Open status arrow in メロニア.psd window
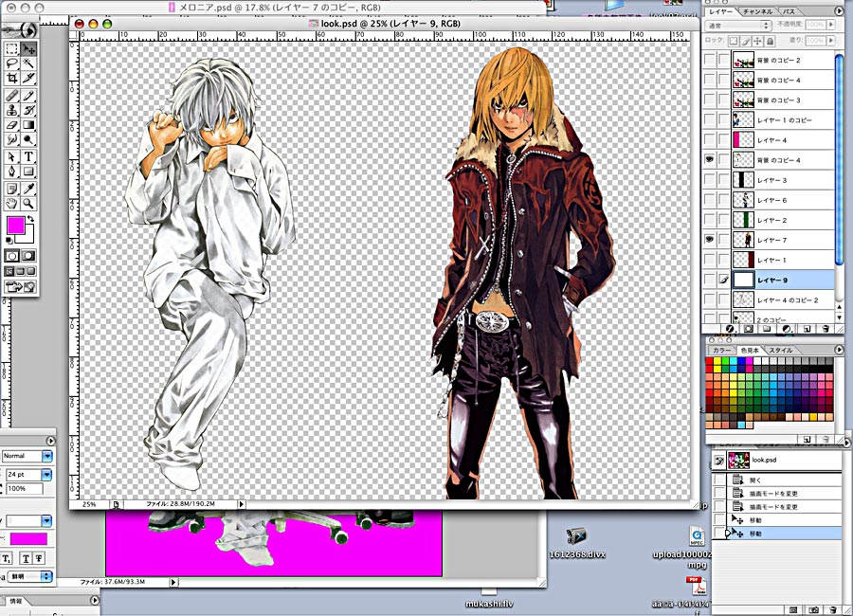The image size is (853, 616). point(173,582)
